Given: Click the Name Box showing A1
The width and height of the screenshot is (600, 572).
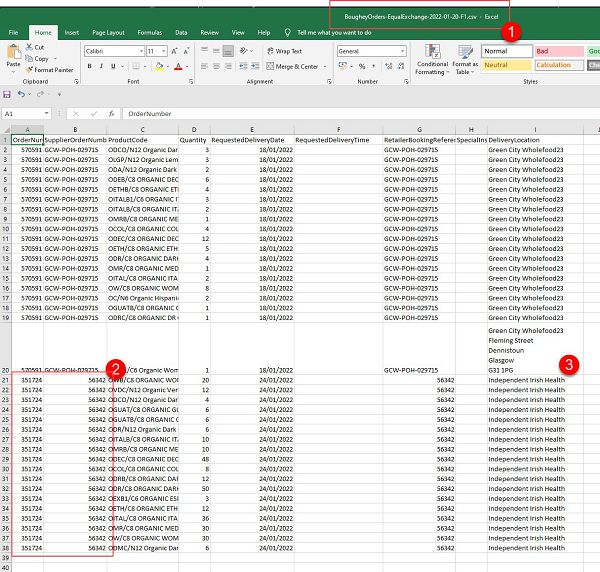Looking at the screenshot, I should [x=24, y=114].
